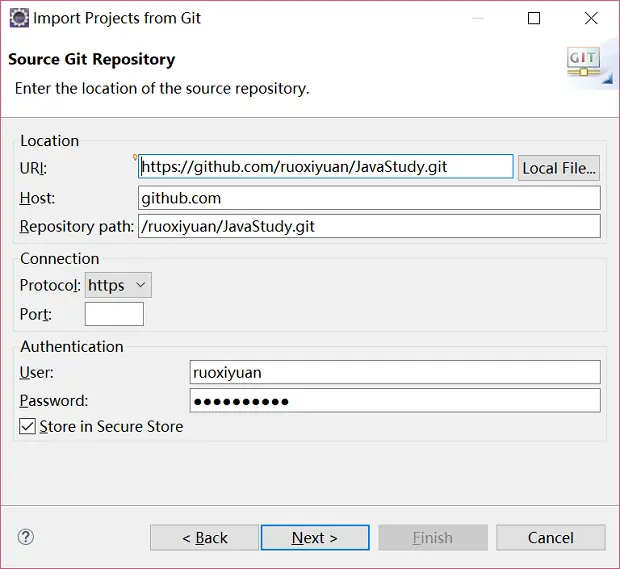
Task: Open the Protocol https dropdown
Action: tap(118, 285)
